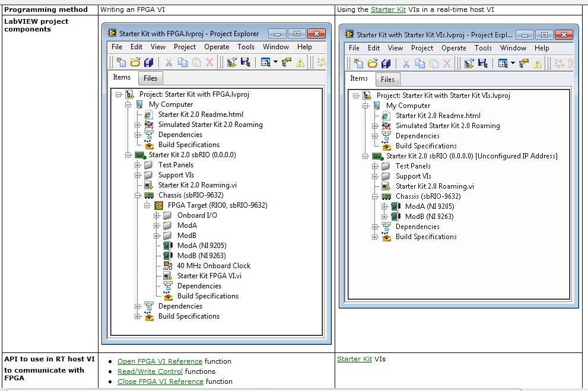Click Save All icon in FPGA project window
The height and width of the screenshot is (391, 588).
tap(149, 62)
